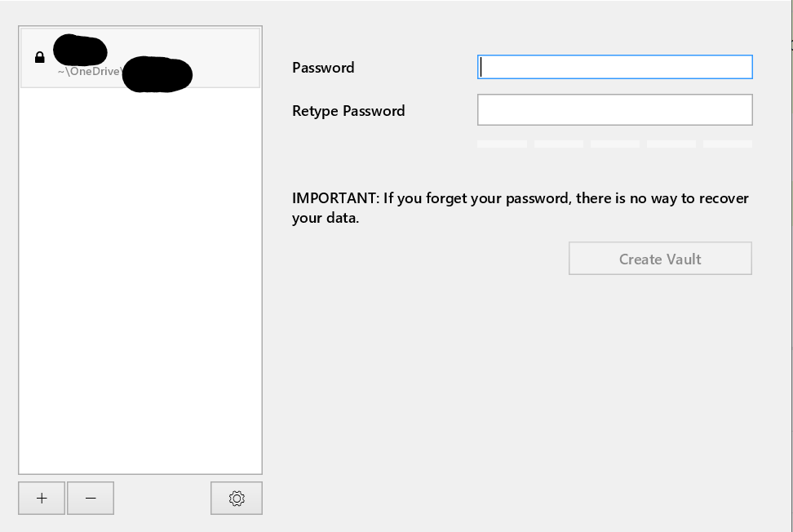Select the locked vault entry in the list
This screenshot has height=532, width=793.
coord(140,58)
